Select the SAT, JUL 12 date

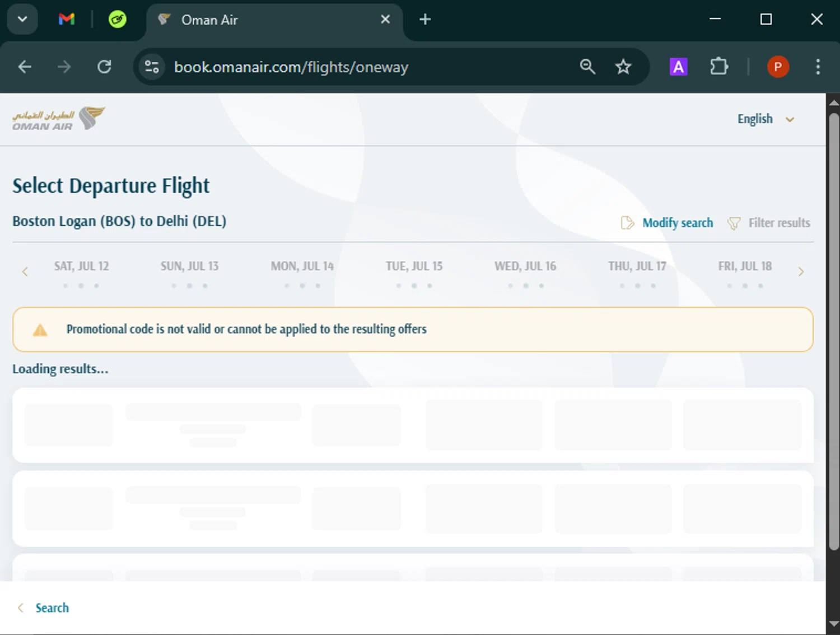(82, 274)
